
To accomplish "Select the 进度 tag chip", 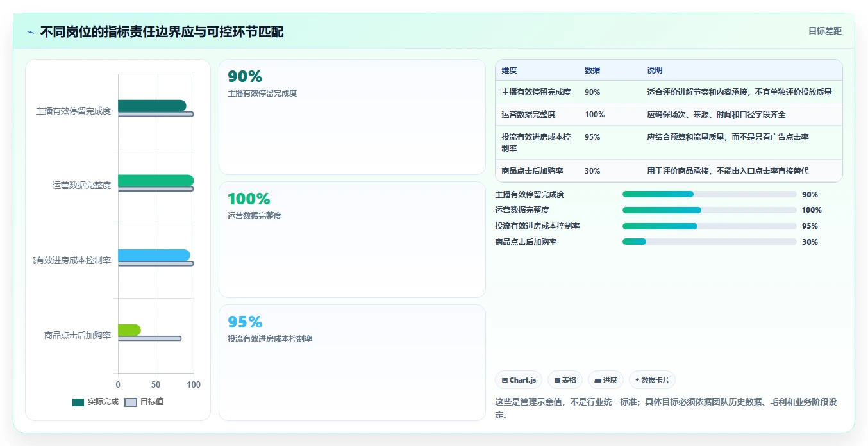I will click(x=606, y=380).
